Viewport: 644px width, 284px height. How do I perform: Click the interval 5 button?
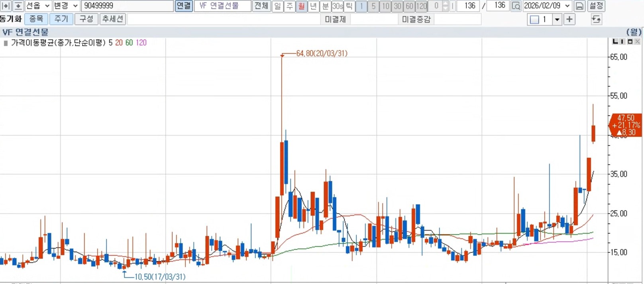[x=373, y=6]
